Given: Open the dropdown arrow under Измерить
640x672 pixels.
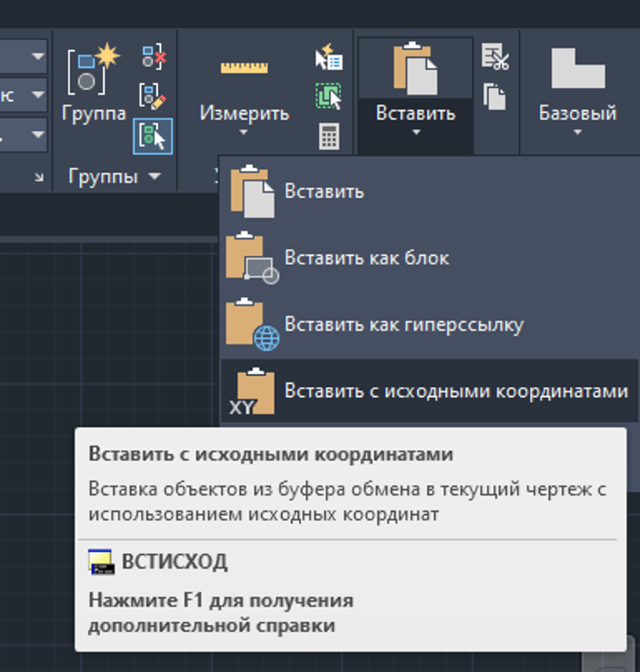Looking at the screenshot, I should point(244,134).
